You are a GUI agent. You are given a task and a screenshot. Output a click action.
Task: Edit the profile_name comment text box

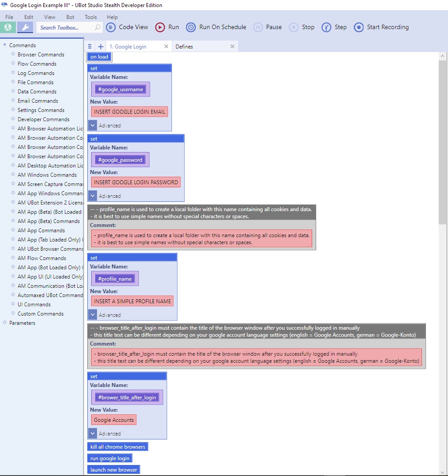point(202,238)
